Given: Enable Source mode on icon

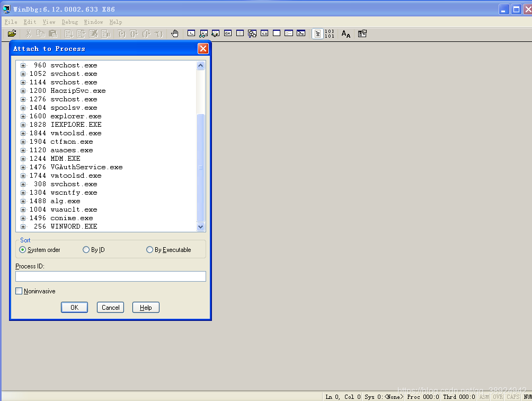Looking at the screenshot, I should [317, 33].
